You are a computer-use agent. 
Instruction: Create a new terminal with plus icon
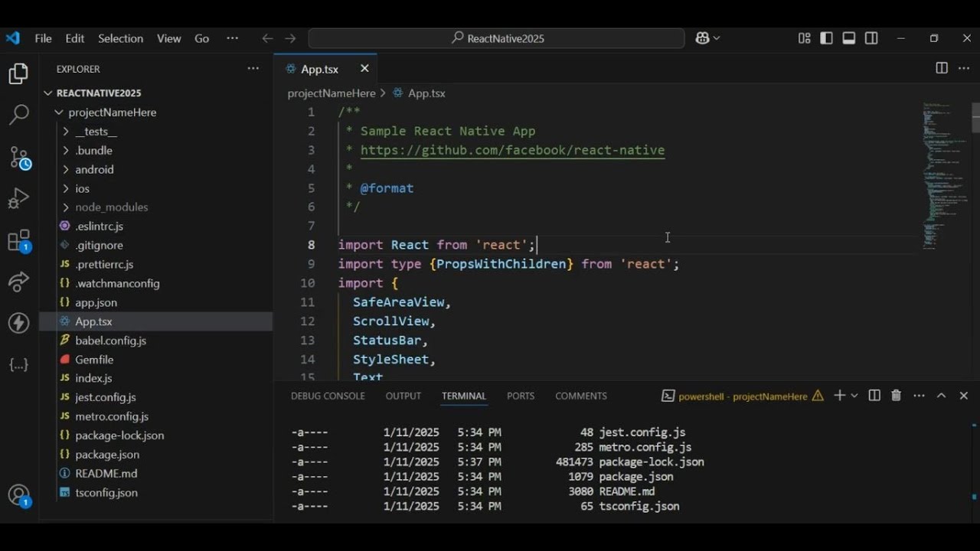click(839, 396)
